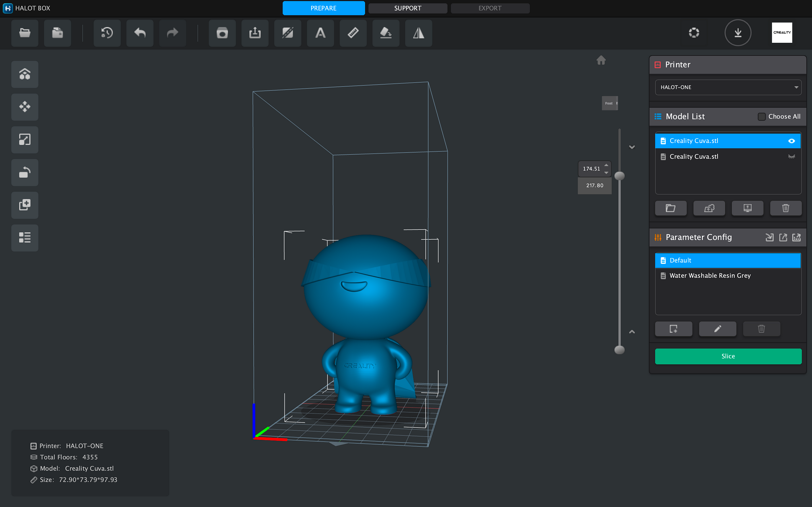Click the Front face of view cube
The width and height of the screenshot is (812, 507).
pos(609,103)
